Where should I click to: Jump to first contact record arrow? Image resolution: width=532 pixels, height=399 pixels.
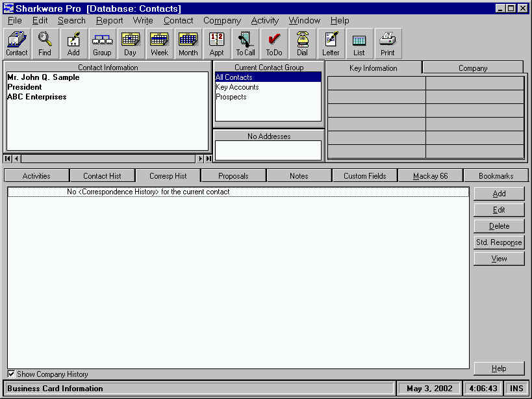click(8, 159)
